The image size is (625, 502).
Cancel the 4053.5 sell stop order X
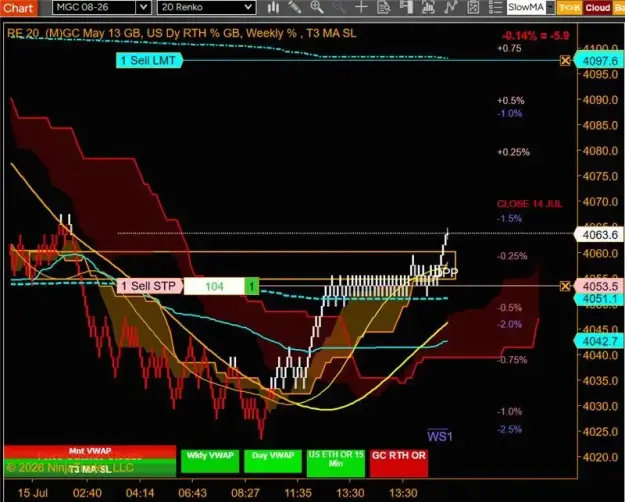tap(565, 286)
